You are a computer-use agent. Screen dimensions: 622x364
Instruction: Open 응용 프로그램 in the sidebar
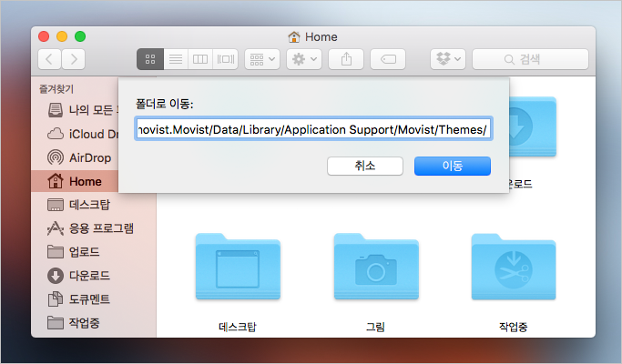point(94,228)
